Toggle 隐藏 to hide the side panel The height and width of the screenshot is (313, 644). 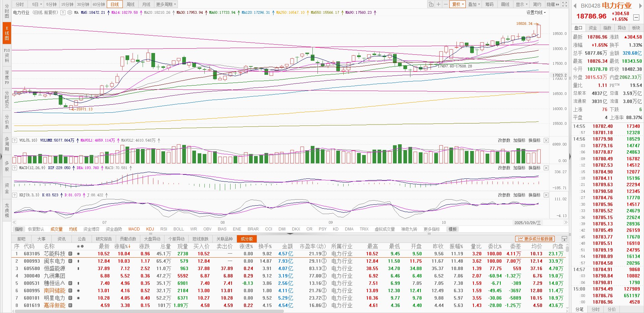(552, 4)
